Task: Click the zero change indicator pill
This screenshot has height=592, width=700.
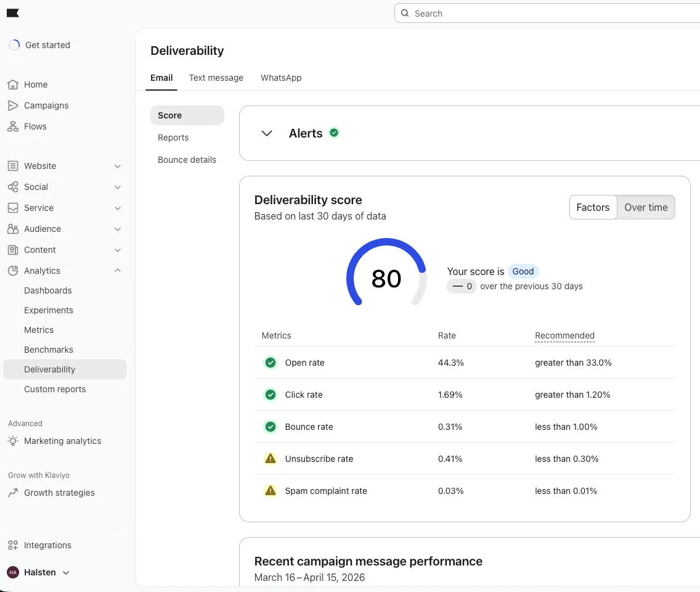Action: [462, 286]
